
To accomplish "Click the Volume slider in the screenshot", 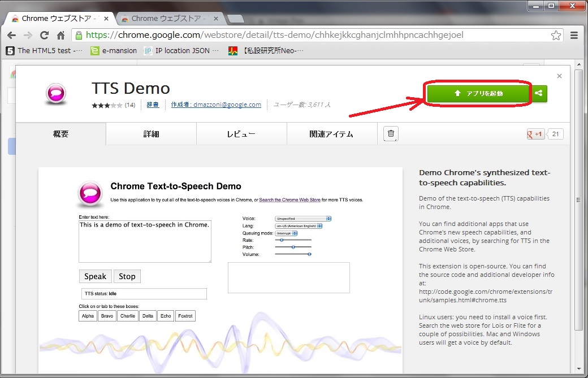I will 293,254.
